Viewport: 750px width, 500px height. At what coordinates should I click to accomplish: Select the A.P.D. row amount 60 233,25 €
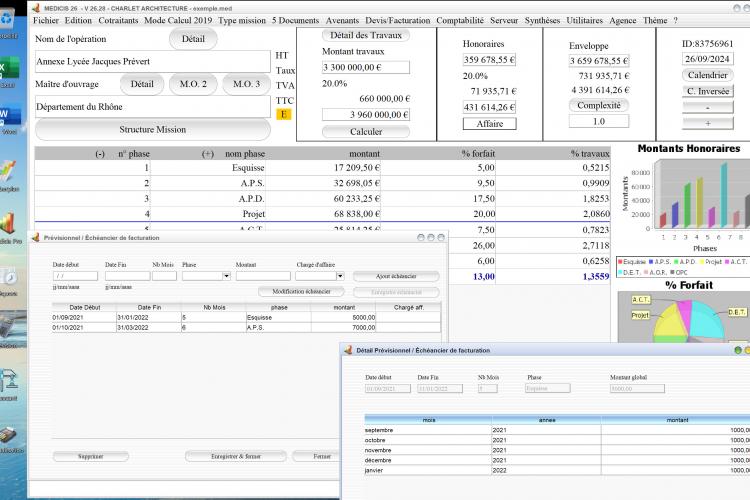pyautogui.click(x=357, y=199)
